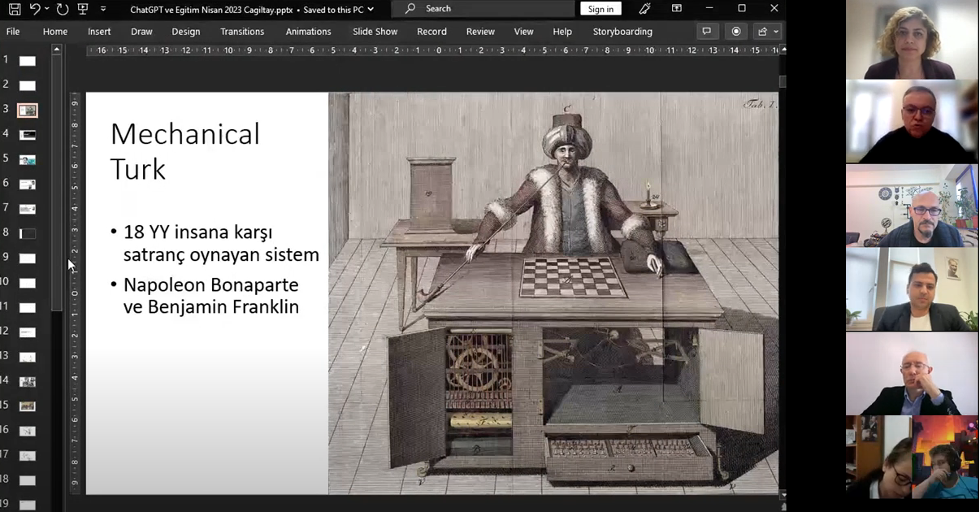Click the Record button icon in ribbon

click(x=736, y=32)
